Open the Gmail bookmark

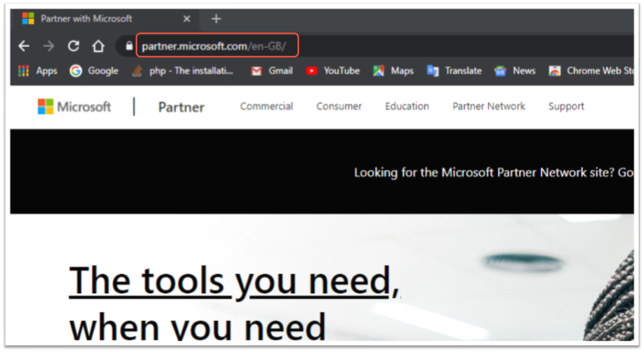(x=272, y=71)
